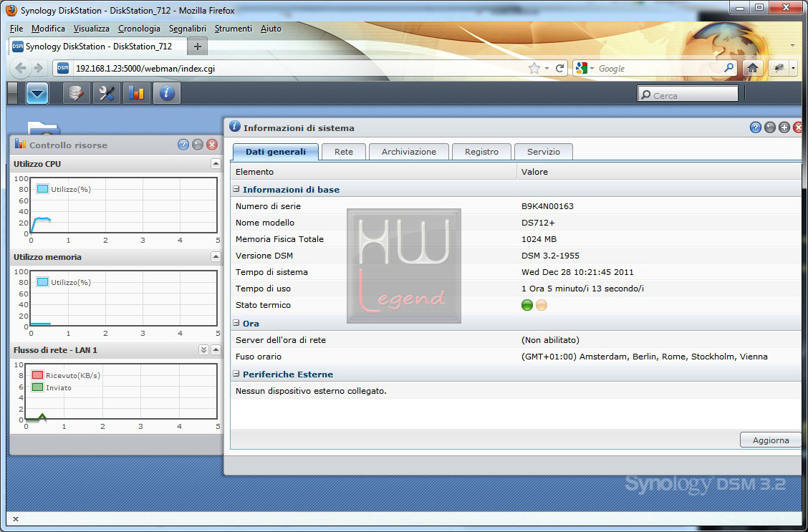Minimize the Informazioni di sistema window
The width and height of the screenshot is (808, 532).
coord(770,127)
